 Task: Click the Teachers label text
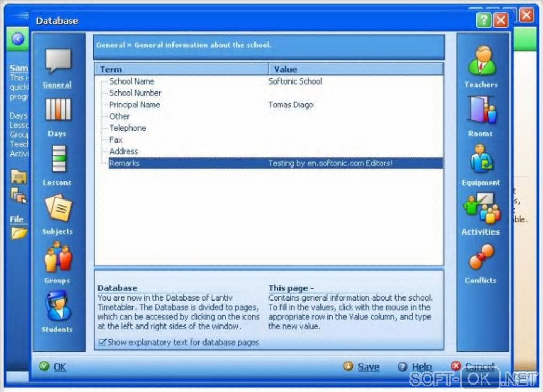[x=481, y=85]
